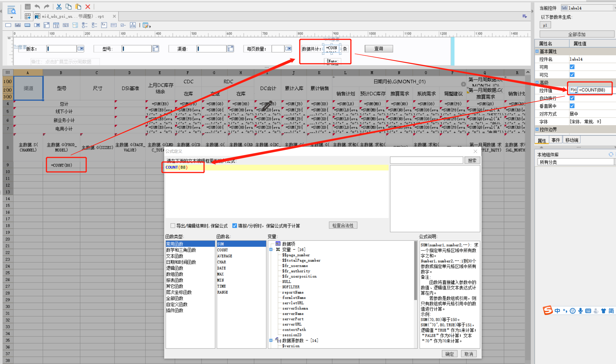Confirm the formula with 确定
Image resolution: width=616 pixels, height=364 pixels.
[449, 354]
